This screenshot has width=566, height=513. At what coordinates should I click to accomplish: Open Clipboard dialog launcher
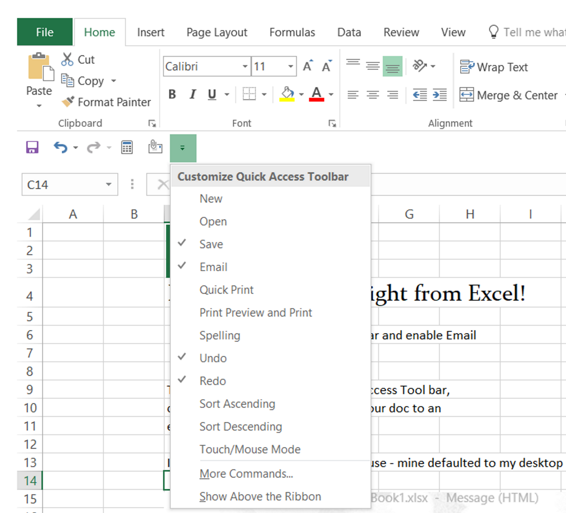point(152,123)
